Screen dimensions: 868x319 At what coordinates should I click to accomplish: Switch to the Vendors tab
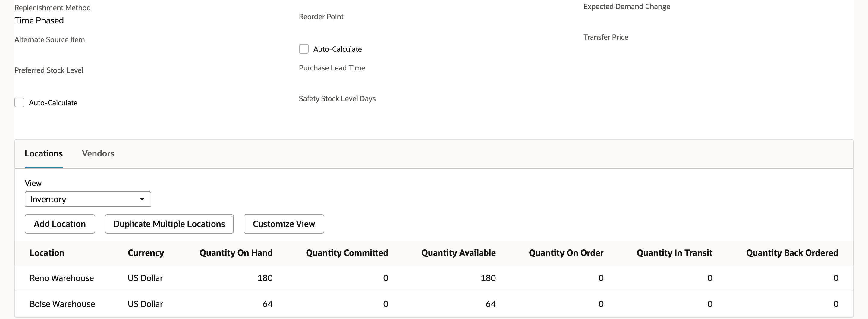(x=98, y=153)
